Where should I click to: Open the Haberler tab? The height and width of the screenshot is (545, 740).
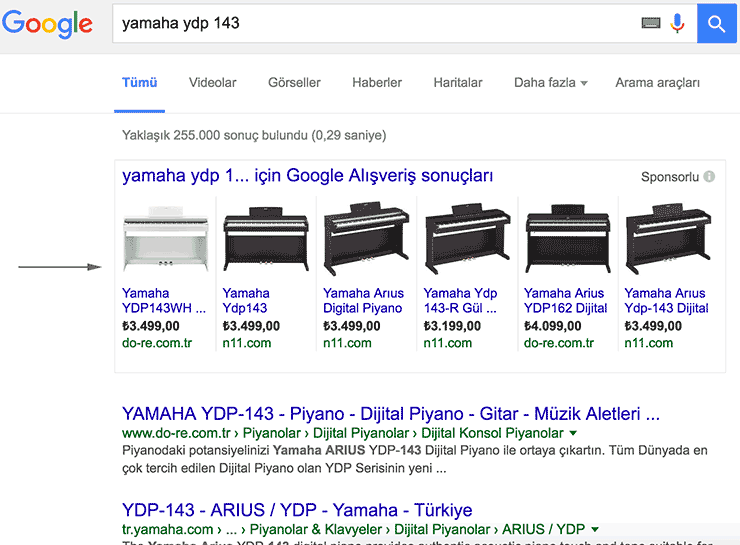click(377, 83)
